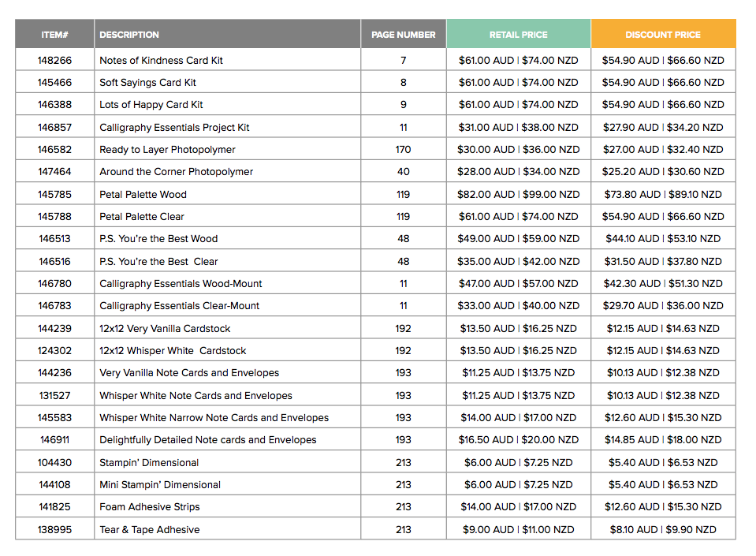Image resolution: width=756 pixels, height=556 pixels.
Task: Click discount price $29.70 AUD cell
Action: [662, 306]
